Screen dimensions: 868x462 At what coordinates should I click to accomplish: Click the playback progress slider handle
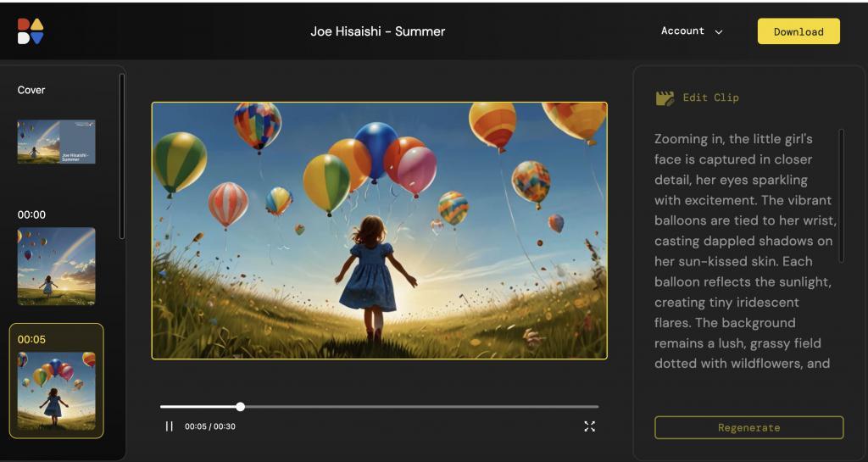pos(240,407)
